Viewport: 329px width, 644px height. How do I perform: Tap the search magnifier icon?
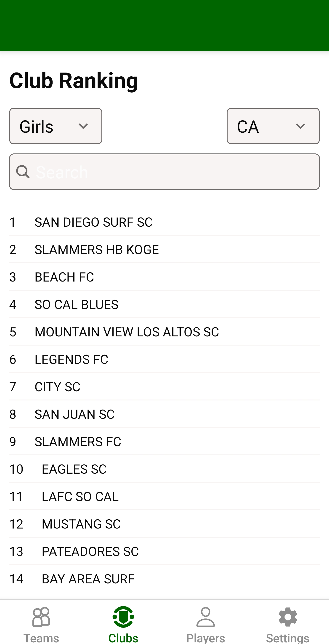[23, 172]
